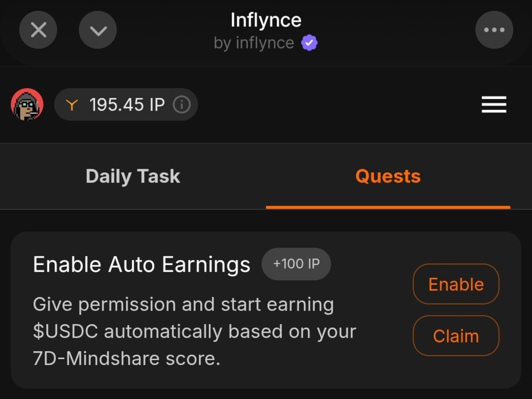Image resolution: width=532 pixels, height=399 pixels.
Task: Close the Inflynce mini app
Action: point(38,30)
